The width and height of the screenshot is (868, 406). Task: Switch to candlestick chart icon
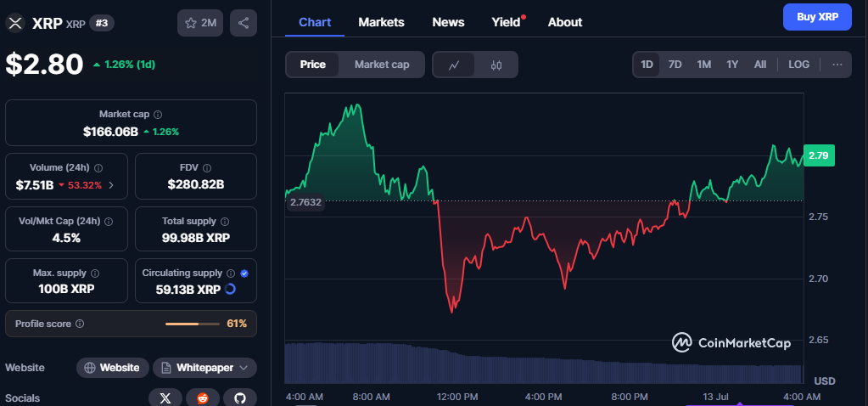click(x=496, y=65)
